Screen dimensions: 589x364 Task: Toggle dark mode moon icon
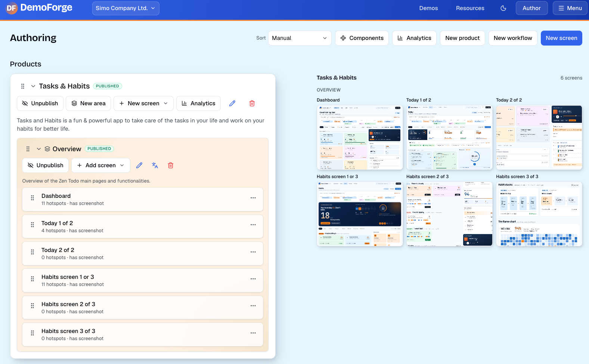[503, 8]
